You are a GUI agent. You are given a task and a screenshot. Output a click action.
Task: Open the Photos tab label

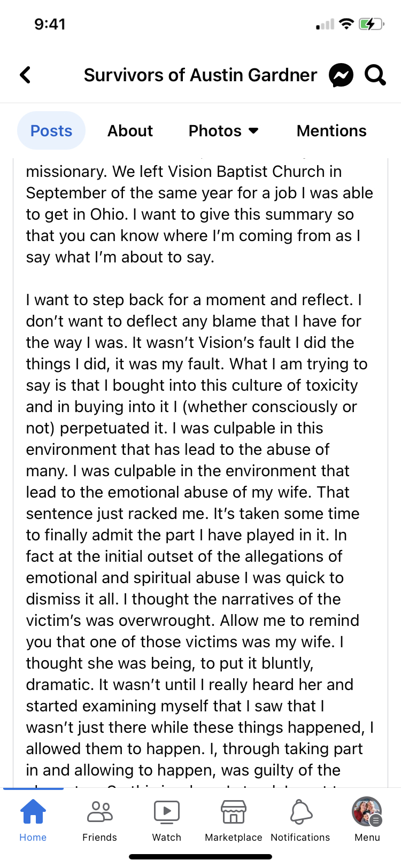(215, 131)
